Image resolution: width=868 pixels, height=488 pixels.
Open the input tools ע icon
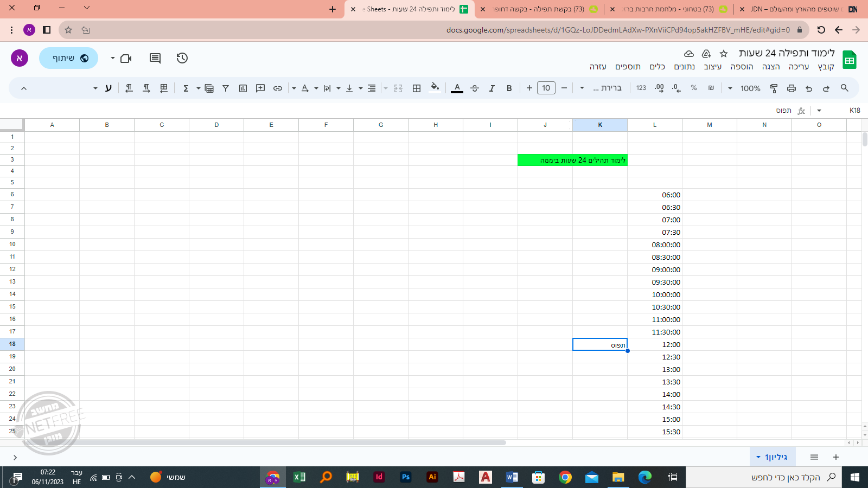click(x=108, y=88)
